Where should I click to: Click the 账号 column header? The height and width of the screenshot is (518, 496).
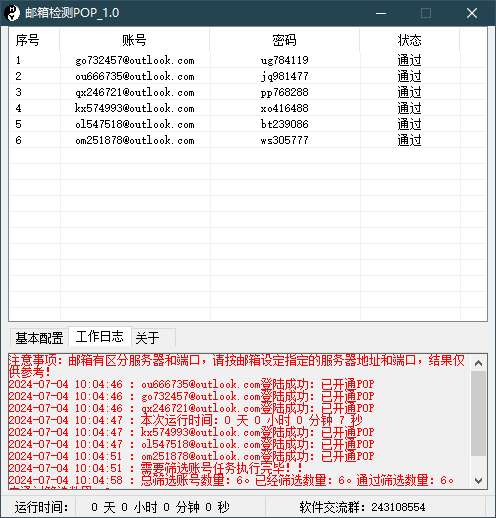tap(135, 40)
